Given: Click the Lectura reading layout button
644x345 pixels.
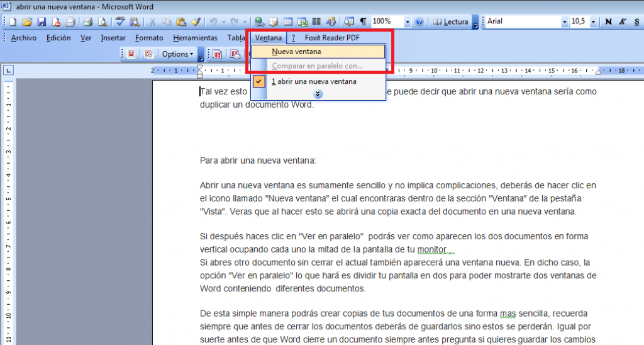Looking at the screenshot, I should (x=450, y=22).
